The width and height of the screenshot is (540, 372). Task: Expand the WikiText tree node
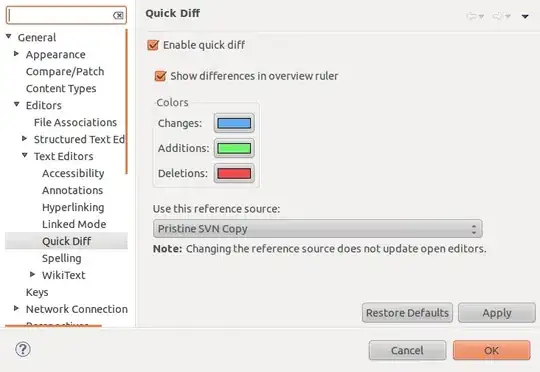click(33, 274)
